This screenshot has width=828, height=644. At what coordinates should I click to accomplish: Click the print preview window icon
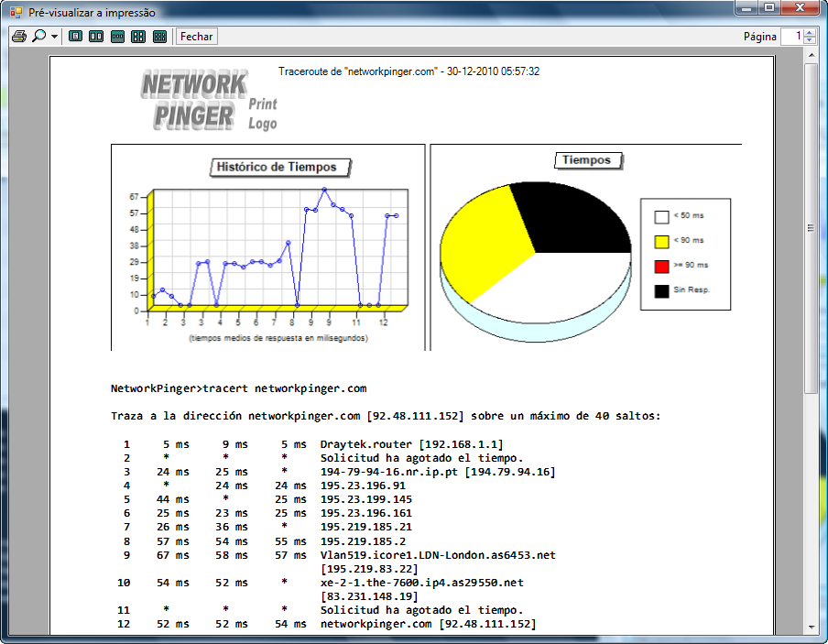coord(16,12)
